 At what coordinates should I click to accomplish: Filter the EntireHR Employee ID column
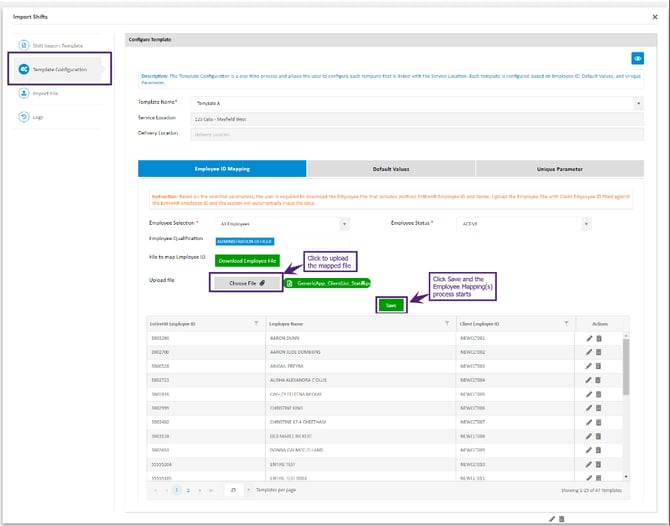[256, 323]
